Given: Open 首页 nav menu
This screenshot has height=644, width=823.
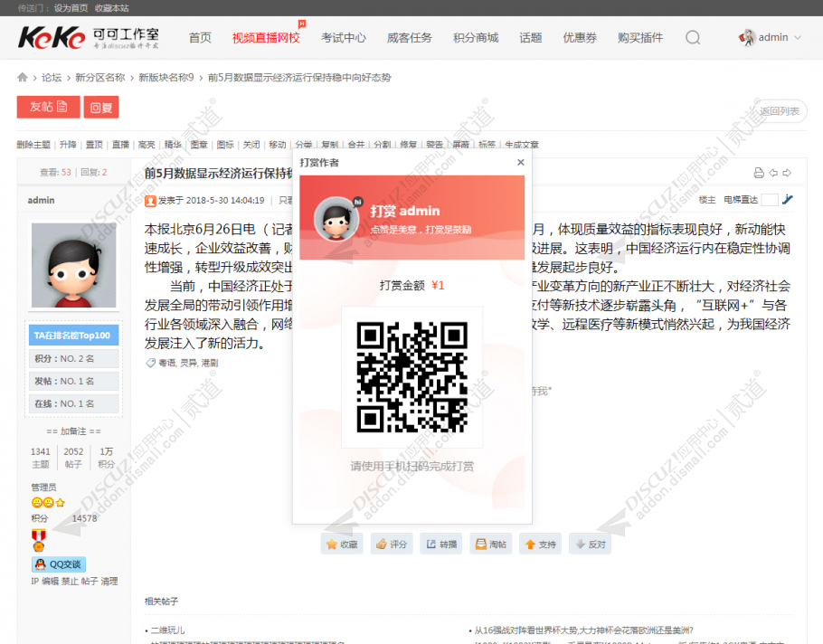Looking at the screenshot, I should (x=200, y=38).
